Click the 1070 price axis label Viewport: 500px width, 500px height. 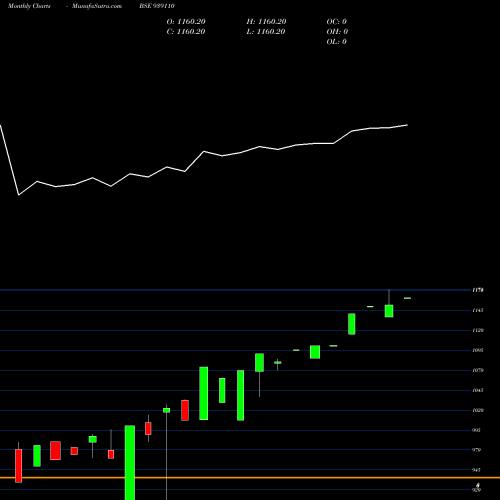(x=478, y=370)
